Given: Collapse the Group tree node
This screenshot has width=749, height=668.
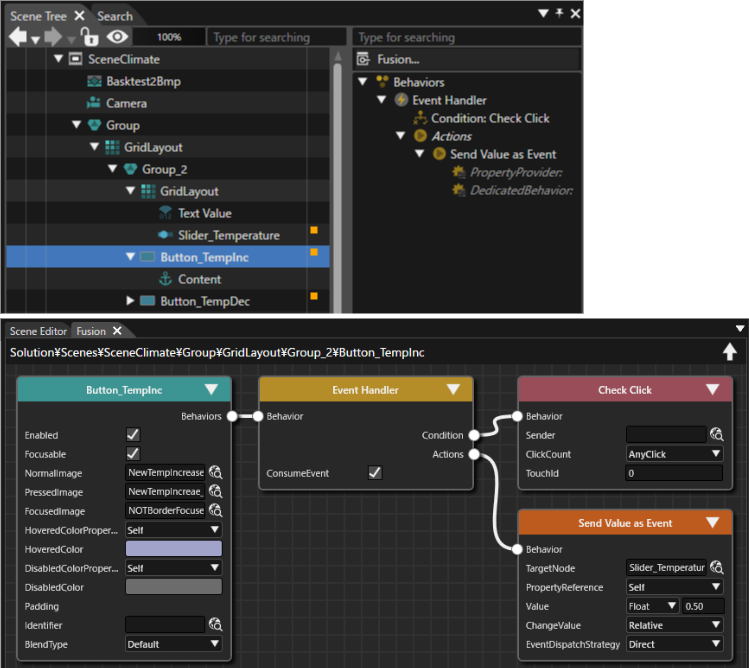Looking at the screenshot, I should click(x=76, y=125).
